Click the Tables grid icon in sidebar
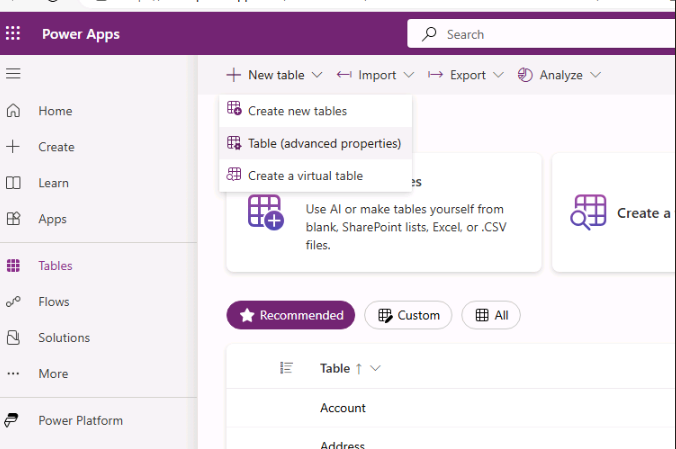This screenshot has height=449, width=676. [x=13, y=265]
